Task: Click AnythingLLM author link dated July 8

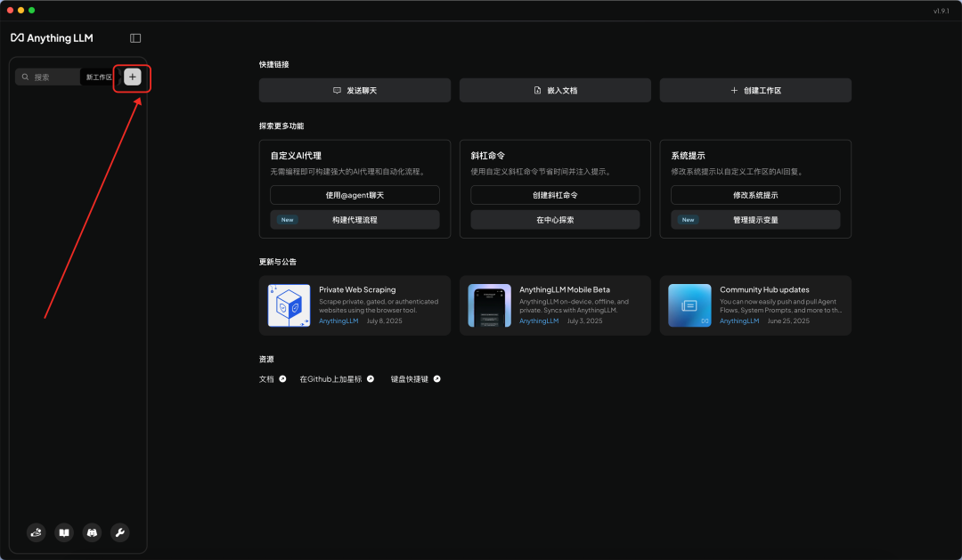Action: (x=338, y=321)
